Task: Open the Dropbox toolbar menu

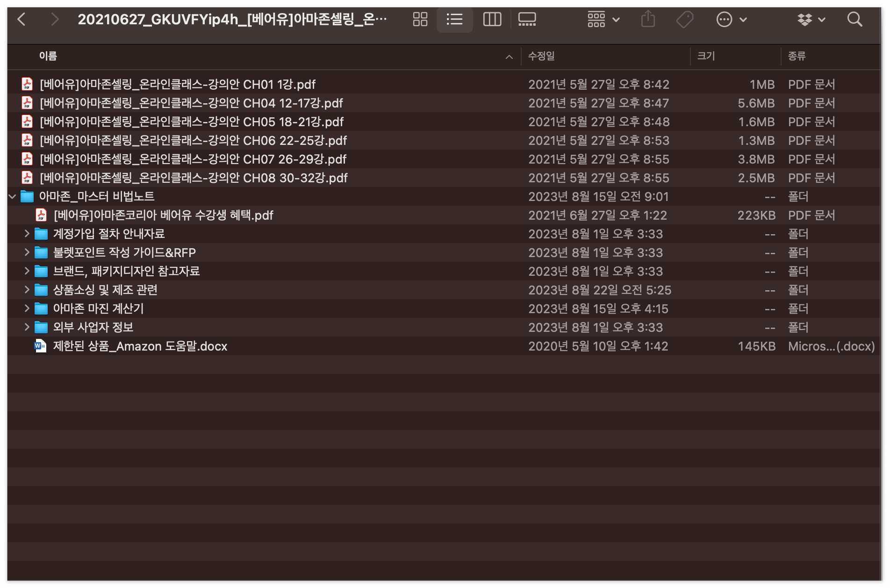Action: (811, 19)
